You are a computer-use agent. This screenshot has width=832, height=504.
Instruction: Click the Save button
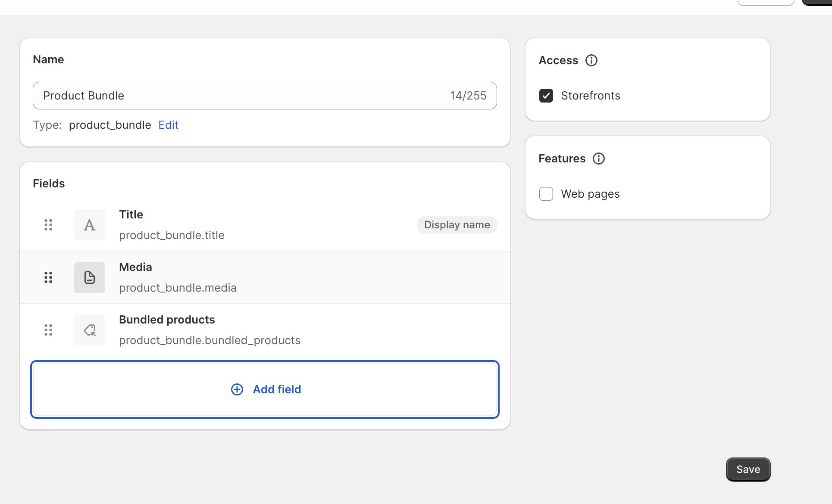coord(748,469)
